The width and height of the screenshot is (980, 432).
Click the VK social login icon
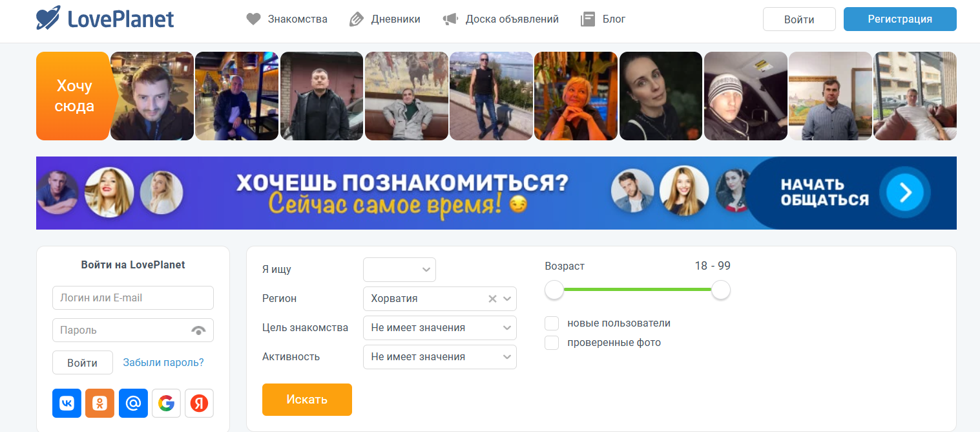67,404
